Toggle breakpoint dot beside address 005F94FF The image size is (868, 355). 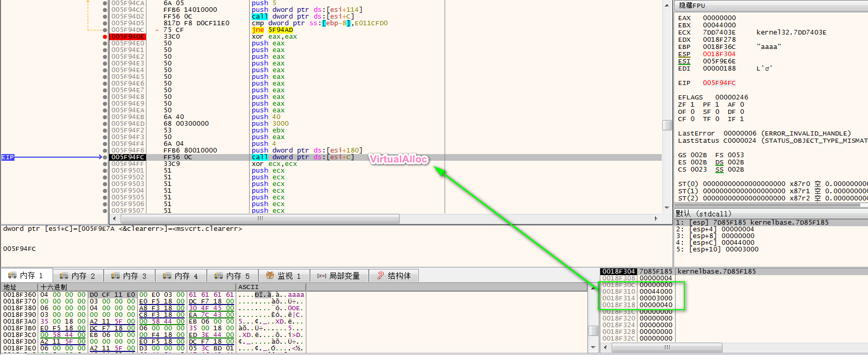coord(105,164)
